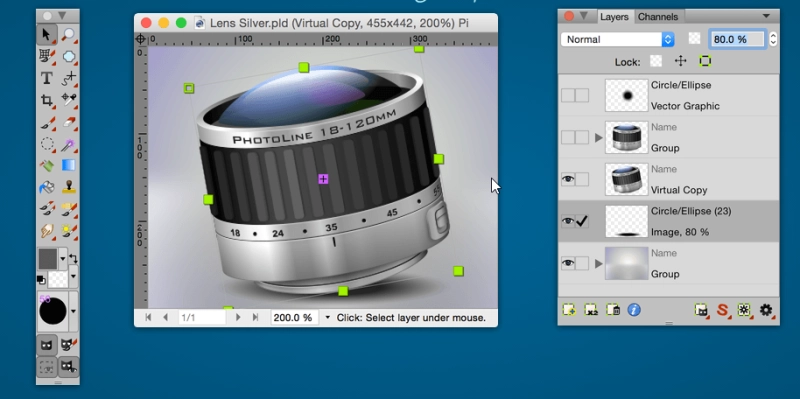The image size is (800, 399).
Task: Open red S layer styles icon
Action: pos(722,310)
